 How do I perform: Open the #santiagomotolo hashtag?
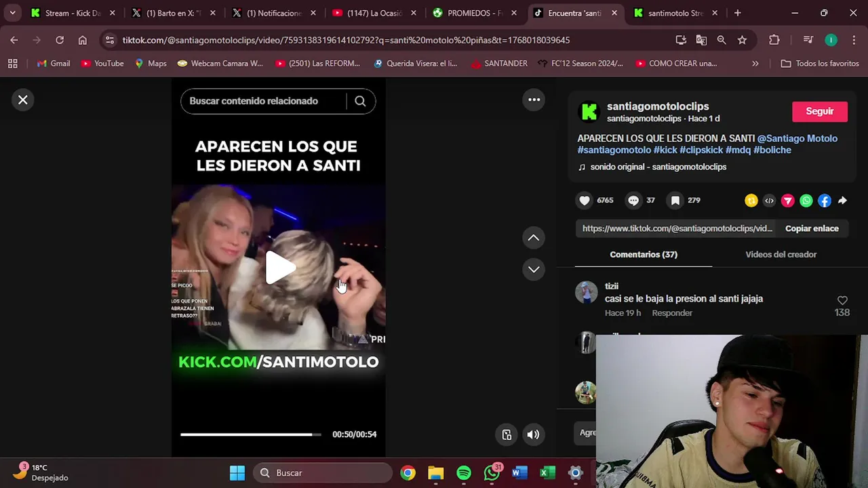point(614,150)
